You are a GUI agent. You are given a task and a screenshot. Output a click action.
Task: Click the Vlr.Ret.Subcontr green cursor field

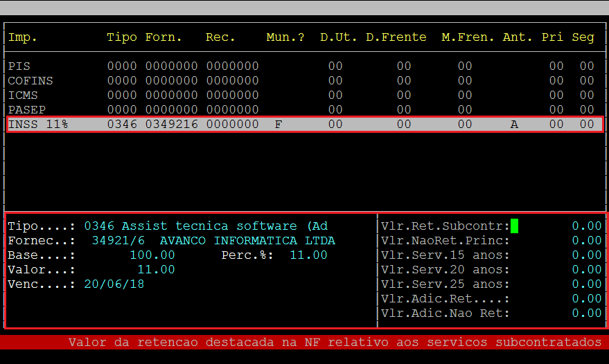(514, 226)
